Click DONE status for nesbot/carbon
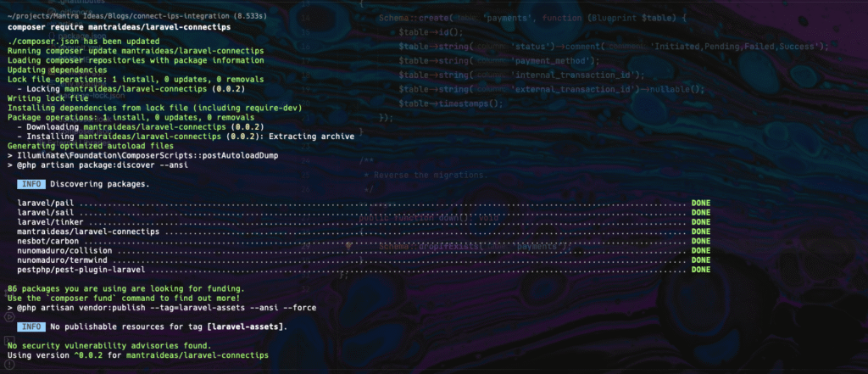 pyautogui.click(x=701, y=242)
